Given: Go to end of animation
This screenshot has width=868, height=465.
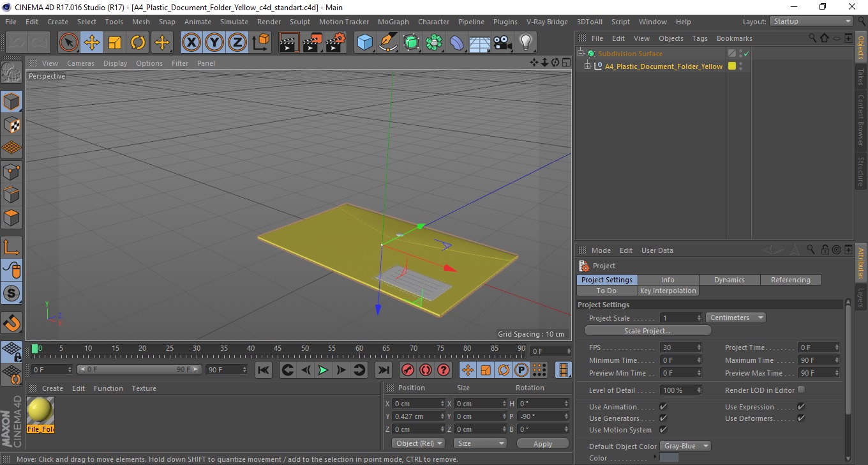Looking at the screenshot, I should point(383,370).
